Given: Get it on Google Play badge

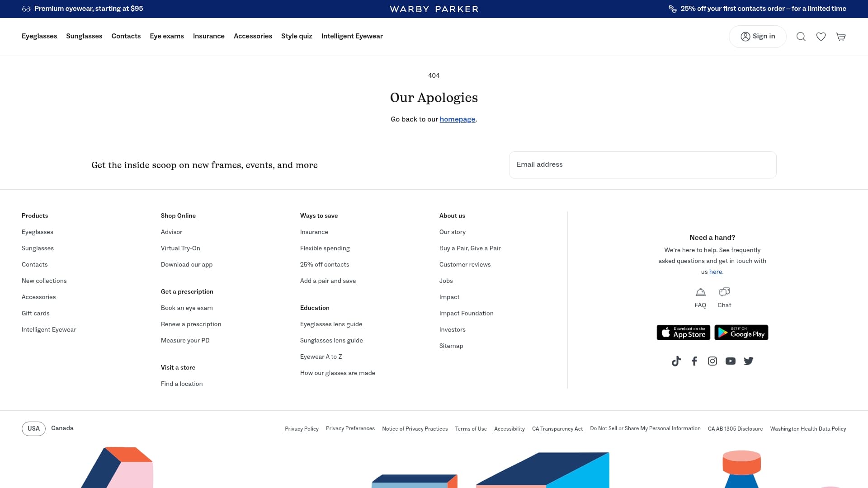Looking at the screenshot, I should tap(741, 333).
